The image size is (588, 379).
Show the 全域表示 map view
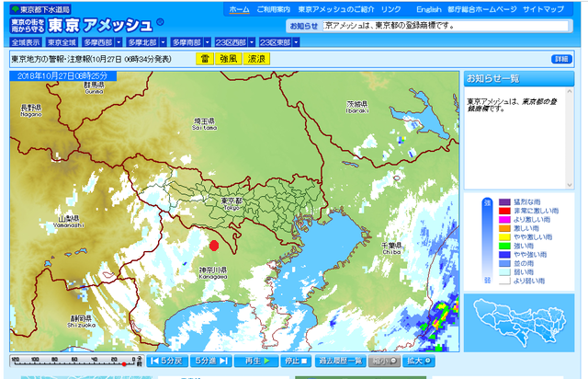[25, 42]
